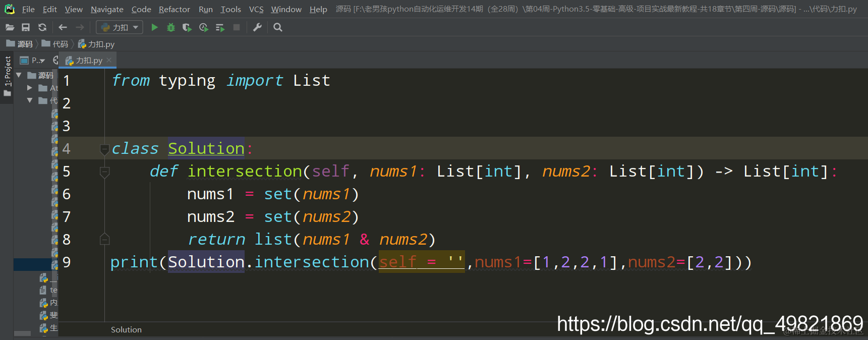Image resolution: width=868 pixels, height=340 pixels.
Task: Navigate back with the left arrow icon
Action: pos(63,27)
